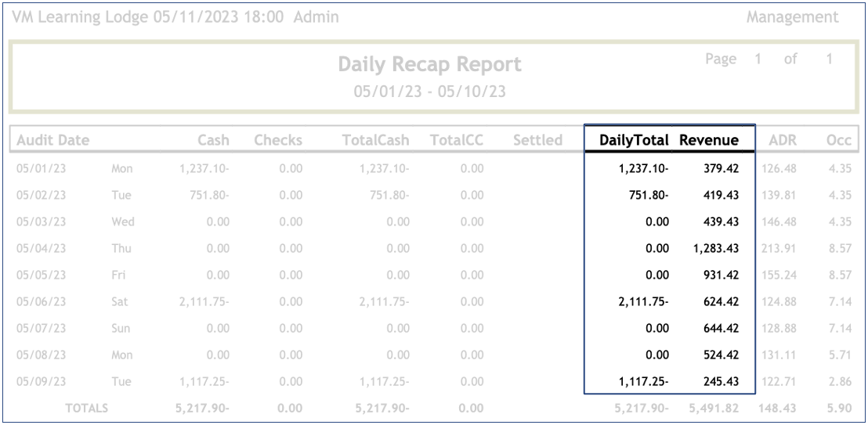Click the Revenue value 1,283.43
The image size is (868, 425).
click(x=716, y=248)
